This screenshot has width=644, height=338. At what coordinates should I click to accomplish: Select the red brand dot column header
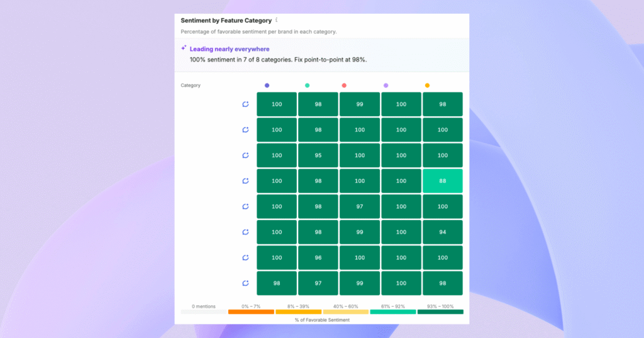pyautogui.click(x=344, y=85)
